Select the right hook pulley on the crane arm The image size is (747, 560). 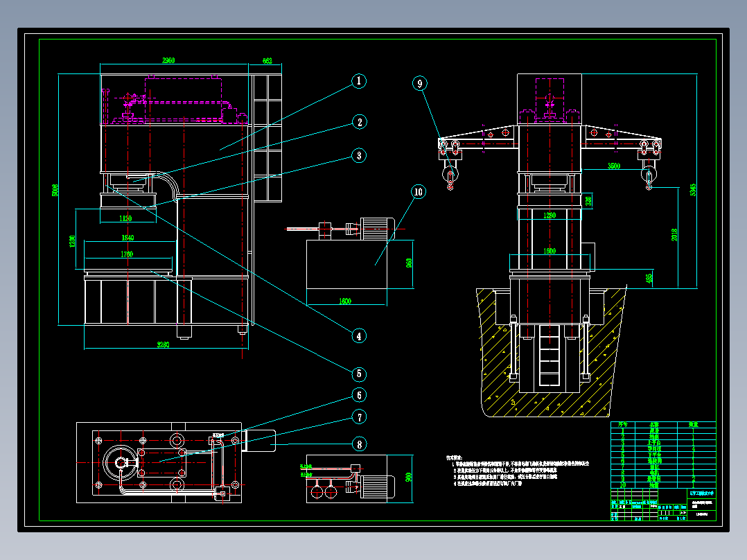coord(649,175)
